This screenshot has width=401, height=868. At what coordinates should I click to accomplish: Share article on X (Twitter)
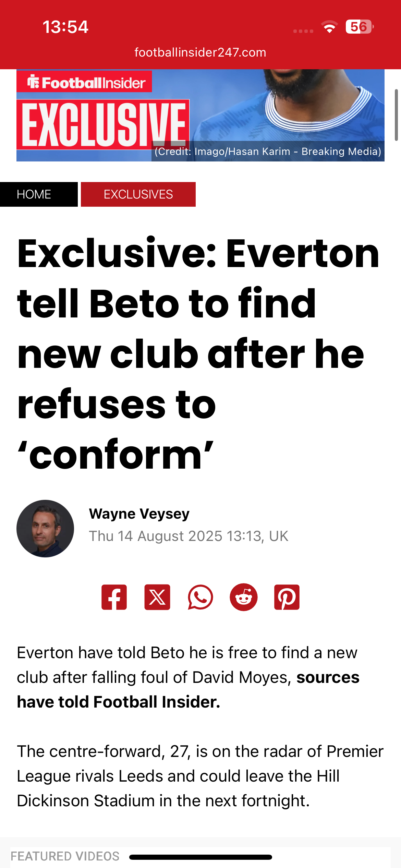tap(157, 597)
